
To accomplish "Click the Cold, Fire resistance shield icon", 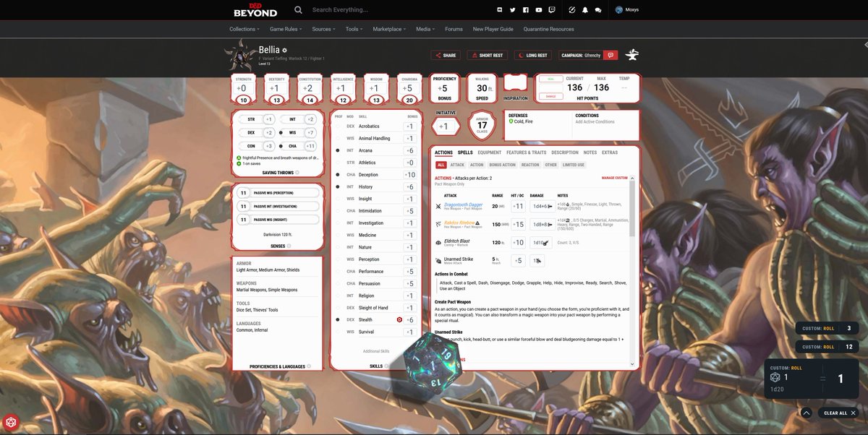I will tap(511, 121).
